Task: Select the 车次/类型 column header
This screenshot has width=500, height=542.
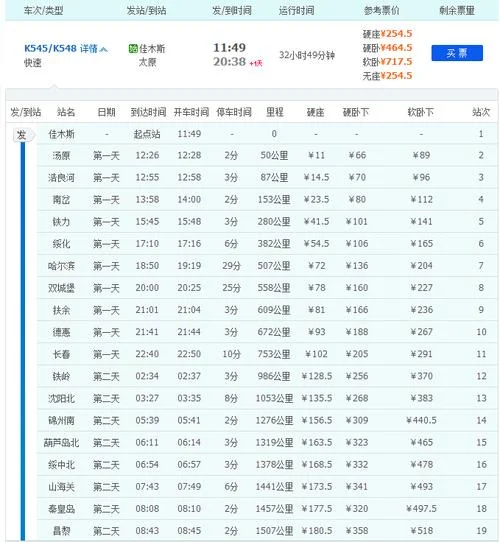Action: (x=43, y=10)
